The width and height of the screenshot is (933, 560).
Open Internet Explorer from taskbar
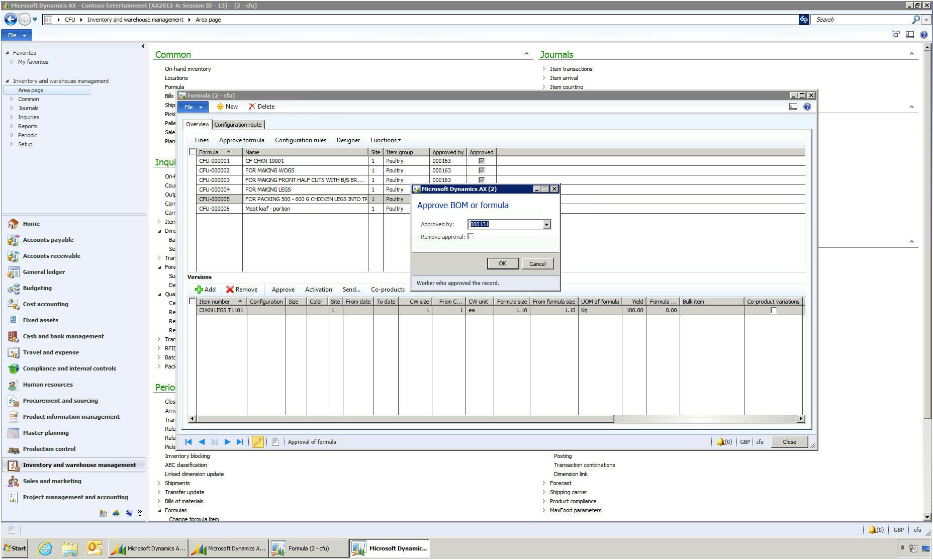coord(45,548)
